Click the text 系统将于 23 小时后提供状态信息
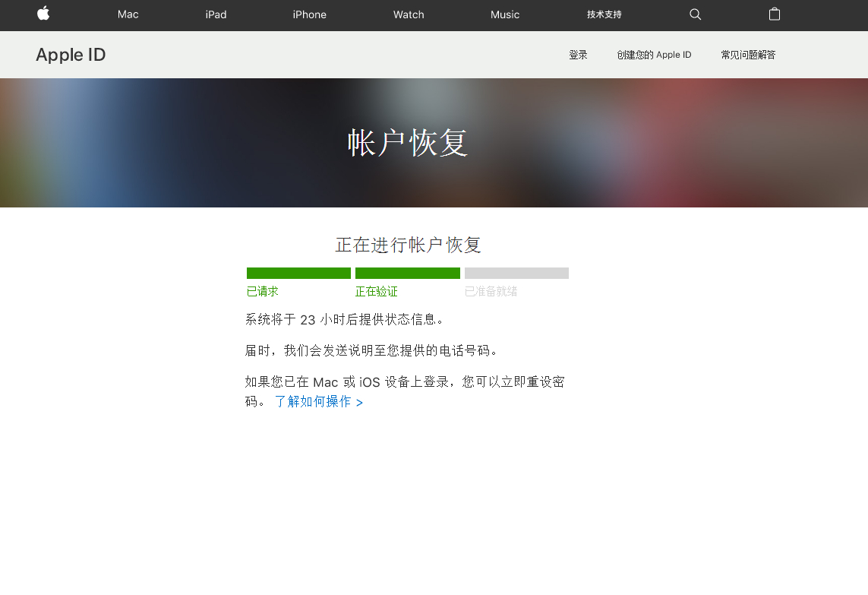 [344, 320]
